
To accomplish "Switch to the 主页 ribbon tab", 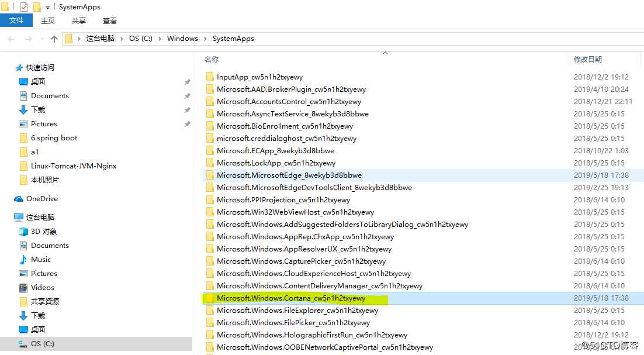I will [48, 20].
